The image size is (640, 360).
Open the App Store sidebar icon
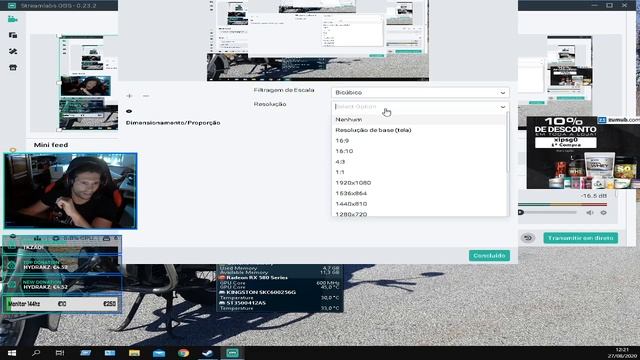(13, 67)
